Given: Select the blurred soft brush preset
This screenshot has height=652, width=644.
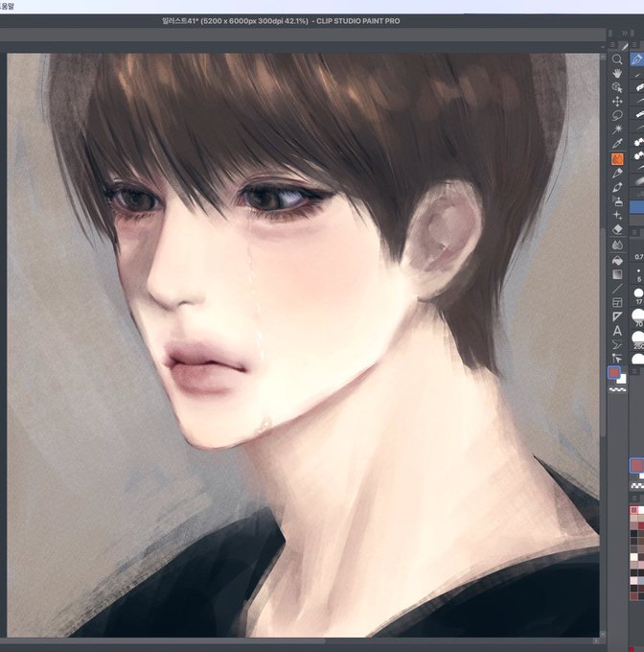Looking at the screenshot, I should (637, 180).
